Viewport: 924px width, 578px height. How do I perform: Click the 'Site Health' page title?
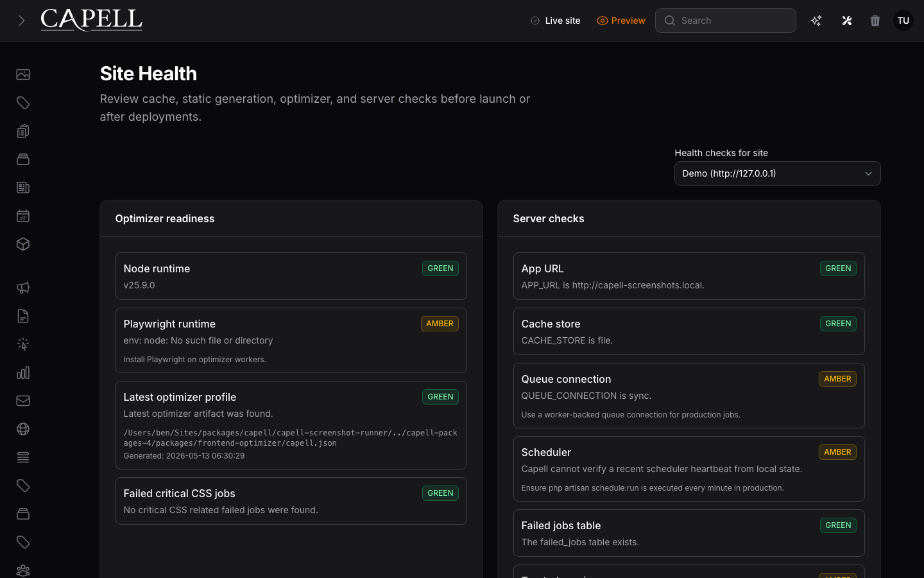click(148, 74)
